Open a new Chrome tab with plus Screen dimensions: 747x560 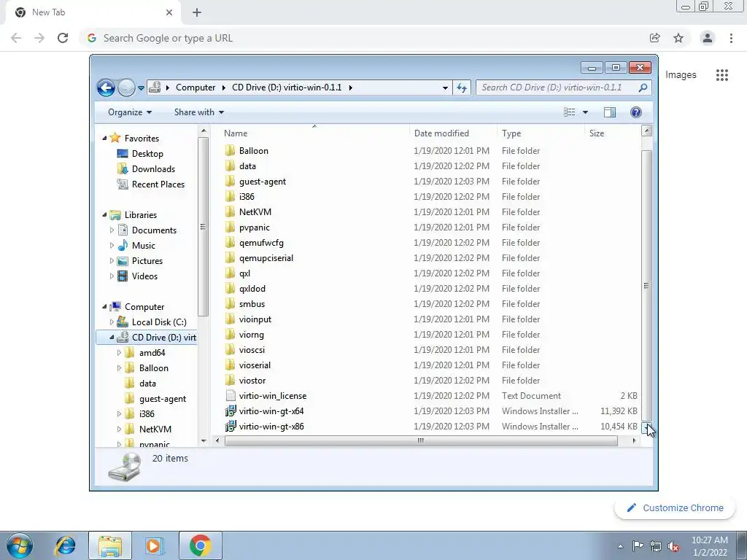[197, 12]
